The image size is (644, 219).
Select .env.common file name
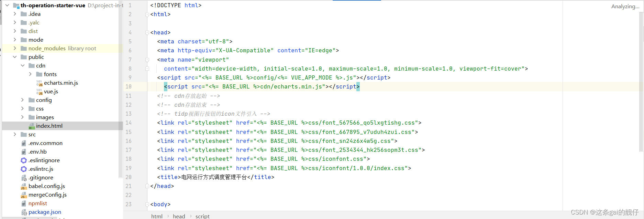pos(45,143)
